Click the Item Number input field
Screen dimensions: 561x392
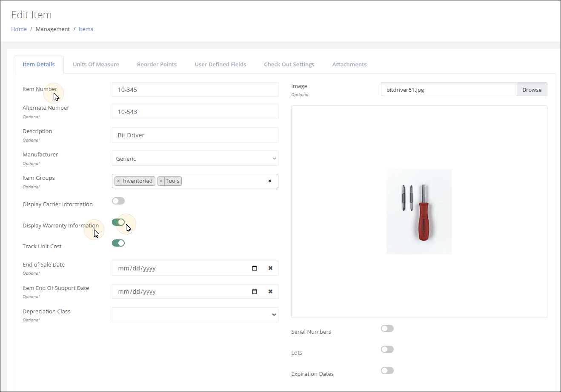point(195,90)
